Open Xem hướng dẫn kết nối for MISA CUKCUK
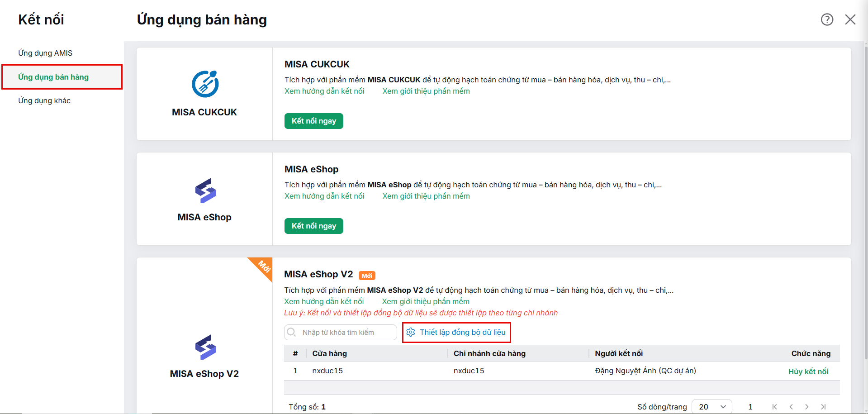This screenshot has width=868, height=414. (x=324, y=91)
